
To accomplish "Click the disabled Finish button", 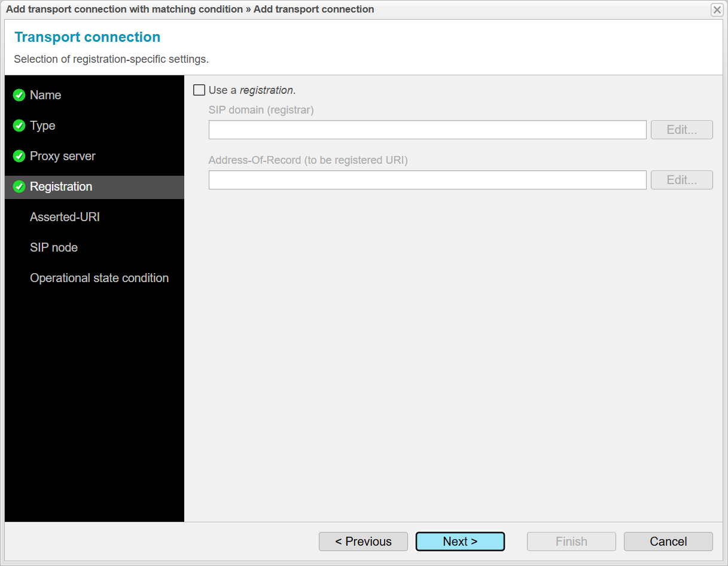I will coord(571,541).
